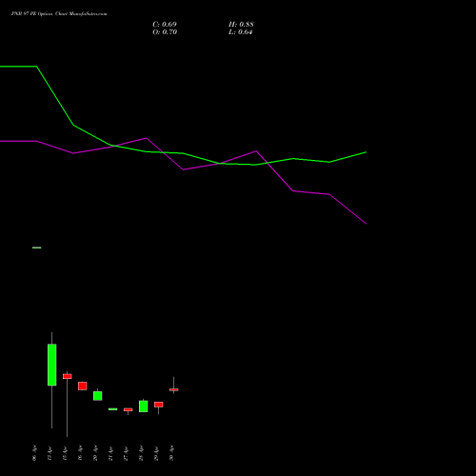
Task: Click the high value H: 0.88
Action: tap(241, 25)
